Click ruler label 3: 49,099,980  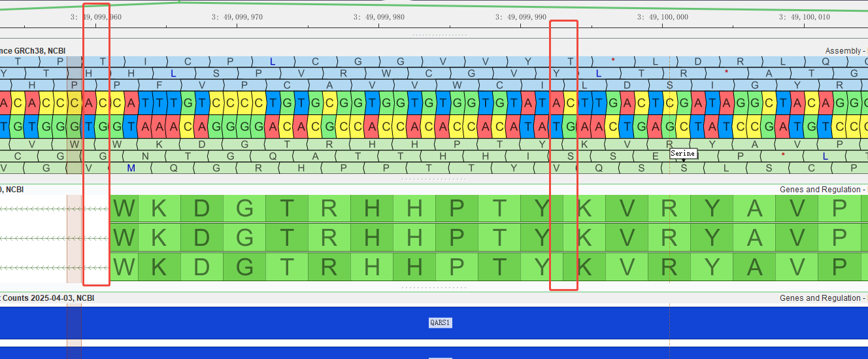click(380, 17)
